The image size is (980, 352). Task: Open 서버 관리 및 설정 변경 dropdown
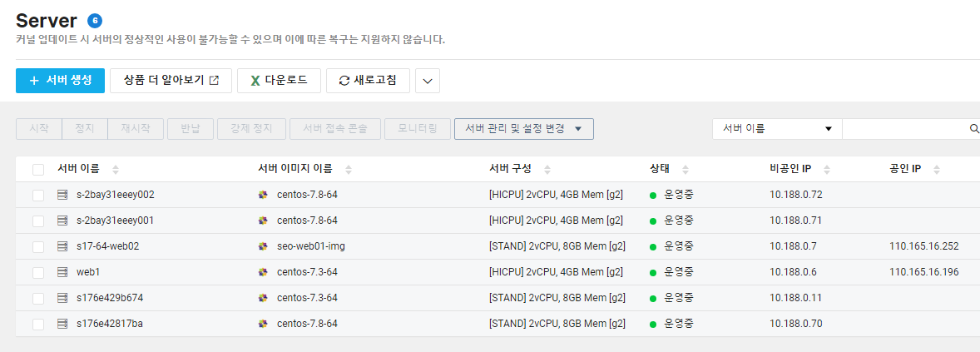pyautogui.click(x=524, y=129)
